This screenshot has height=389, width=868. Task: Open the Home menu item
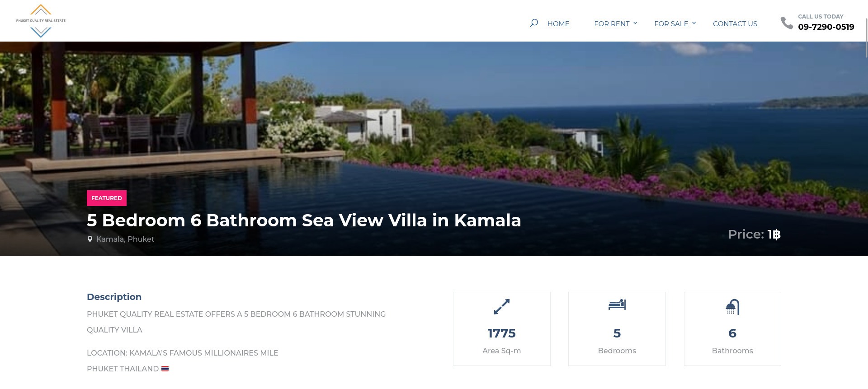pyautogui.click(x=558, y=24)
